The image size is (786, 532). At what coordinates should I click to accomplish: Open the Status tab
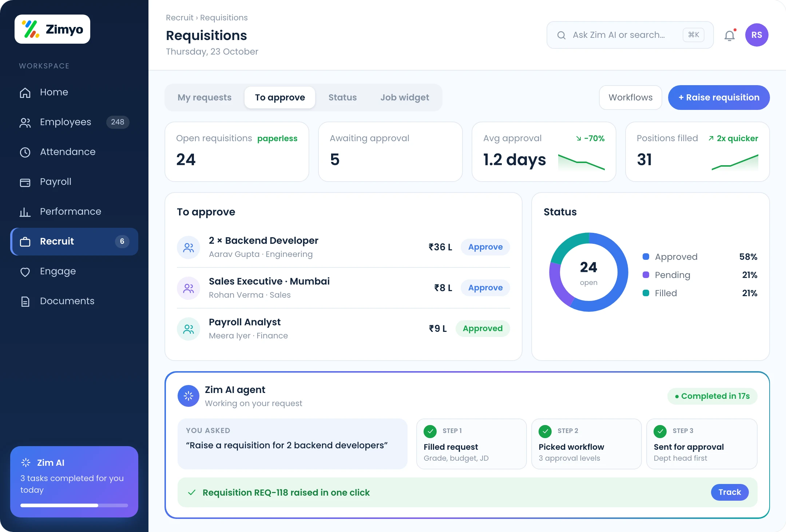(342, 98)
